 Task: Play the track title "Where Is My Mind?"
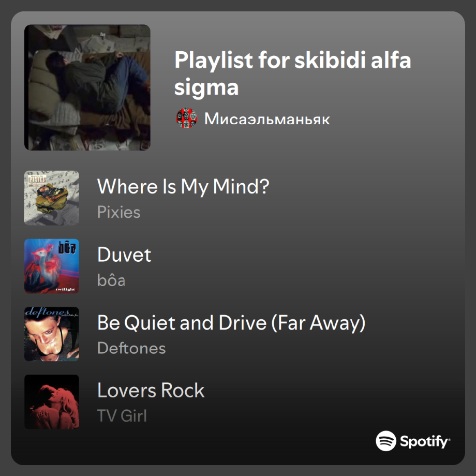coord(183,187)
